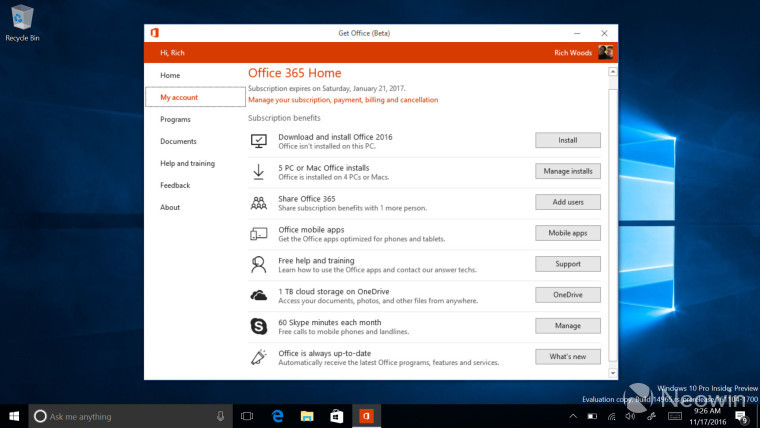Open Action Center notifications
The width and height of the screenshot is (760, 428).
coord(741,417)
